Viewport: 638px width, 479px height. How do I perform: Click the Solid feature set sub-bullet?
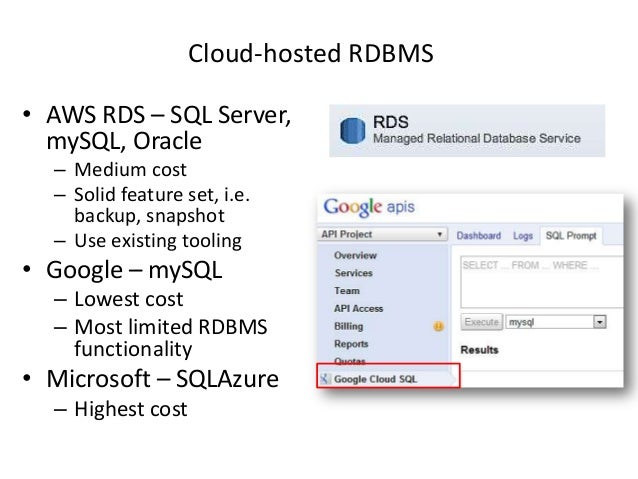(x=162, y=205)
